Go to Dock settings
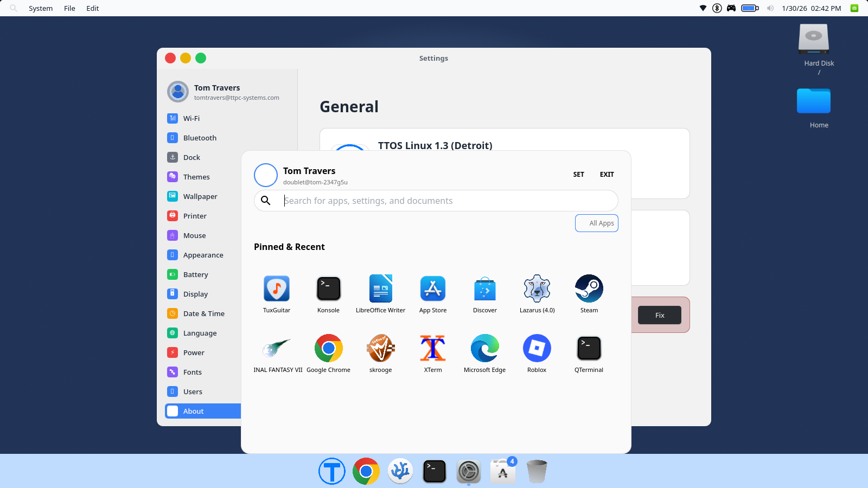Image resolution: width=868 pixels, height=488 pixels. [x=203, y=157]
